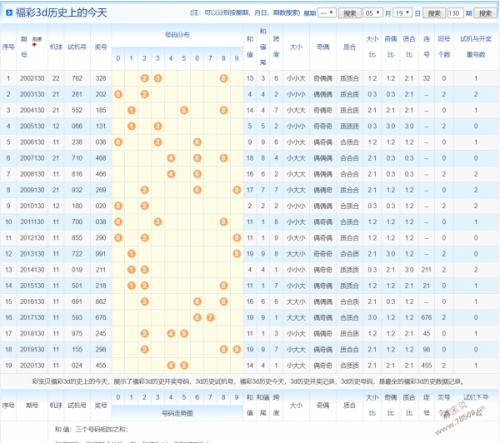The image size is (500, 443).
Task: Click orange ball 2 in row 2019130
Action: tap(145, 349)
